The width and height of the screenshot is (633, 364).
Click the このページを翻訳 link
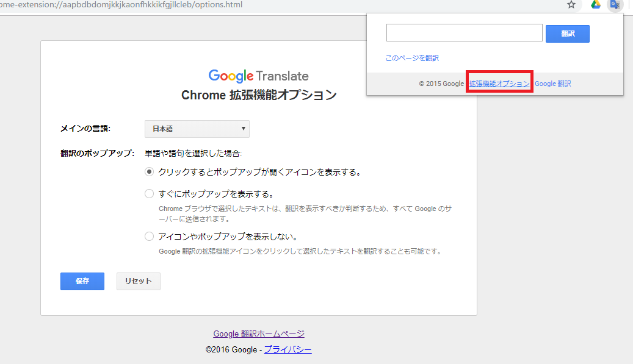point(412,58)
